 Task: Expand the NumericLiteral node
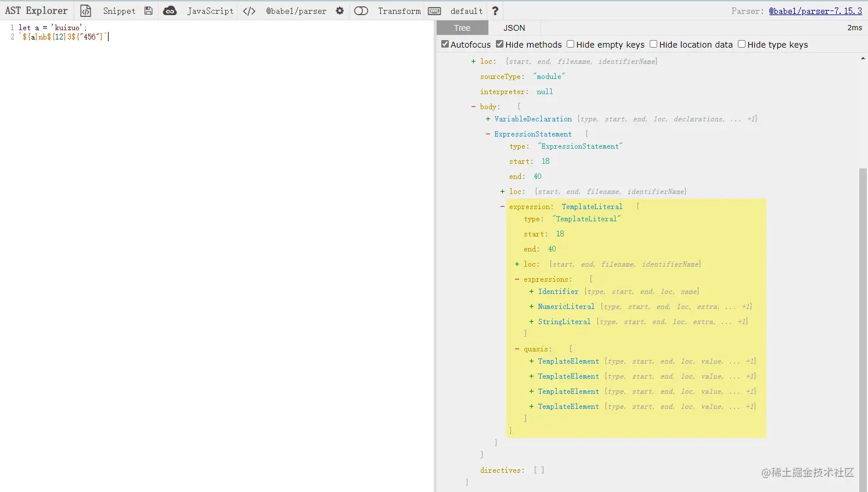(x=531, y=306)
